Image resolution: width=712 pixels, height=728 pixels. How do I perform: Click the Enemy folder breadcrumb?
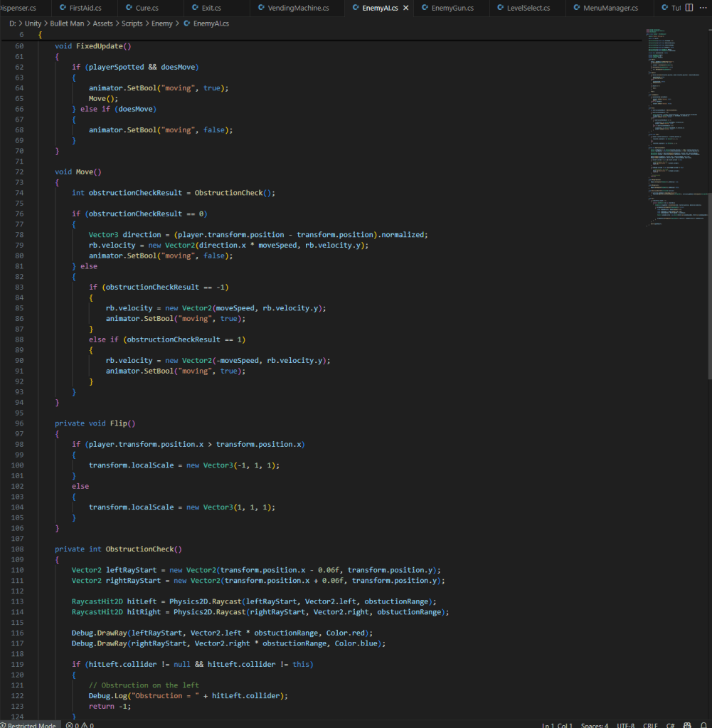[x=161, y=23]
